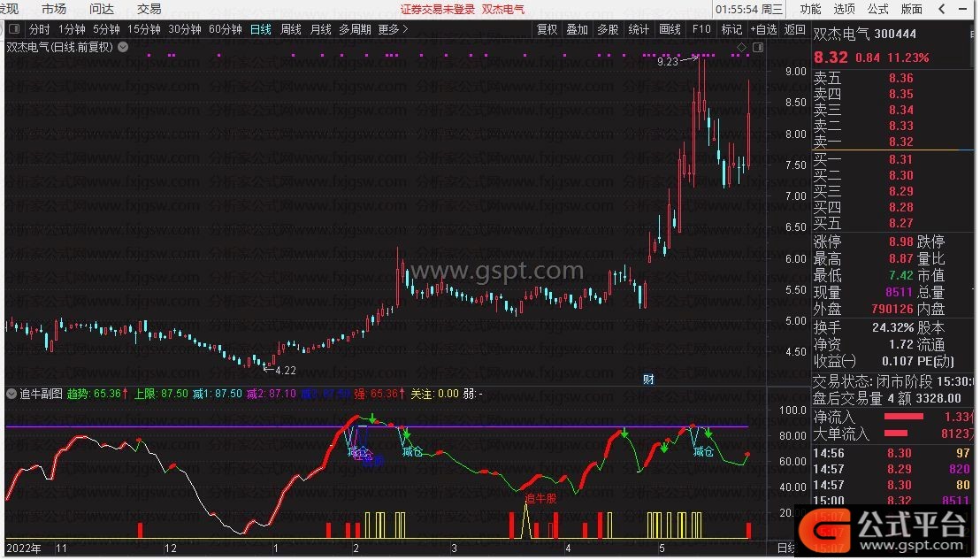
Task: Click the 买一 price 8.31
Action: [x=900, y=159]
